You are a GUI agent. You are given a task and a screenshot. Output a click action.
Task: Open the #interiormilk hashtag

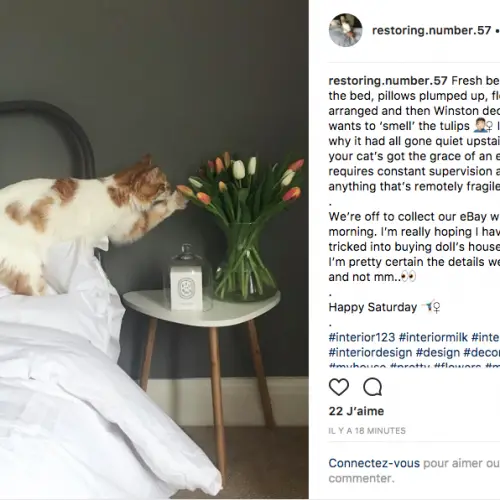click(x=433, y=337)
